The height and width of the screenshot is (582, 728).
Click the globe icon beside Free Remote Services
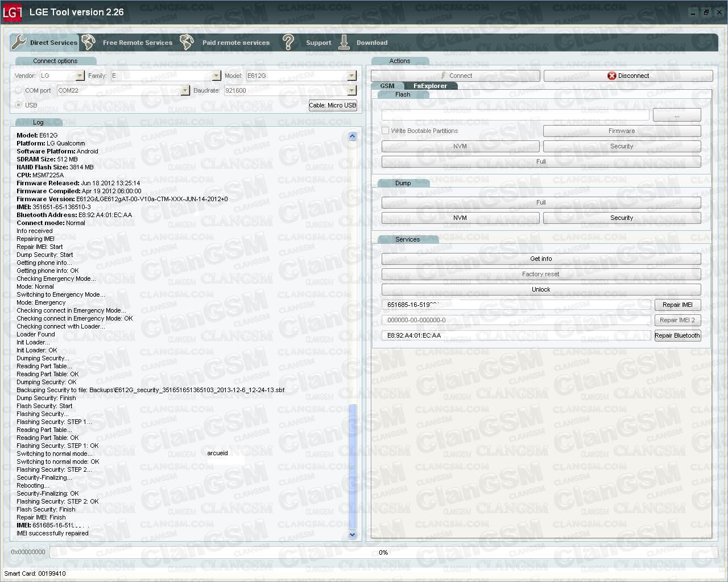(x=88, y=42)
